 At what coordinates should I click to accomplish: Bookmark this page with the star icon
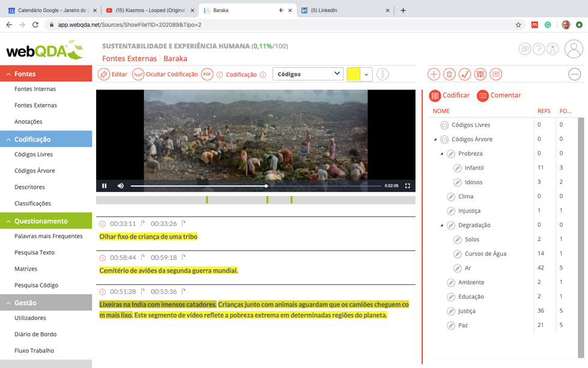(x=518, y=25)
